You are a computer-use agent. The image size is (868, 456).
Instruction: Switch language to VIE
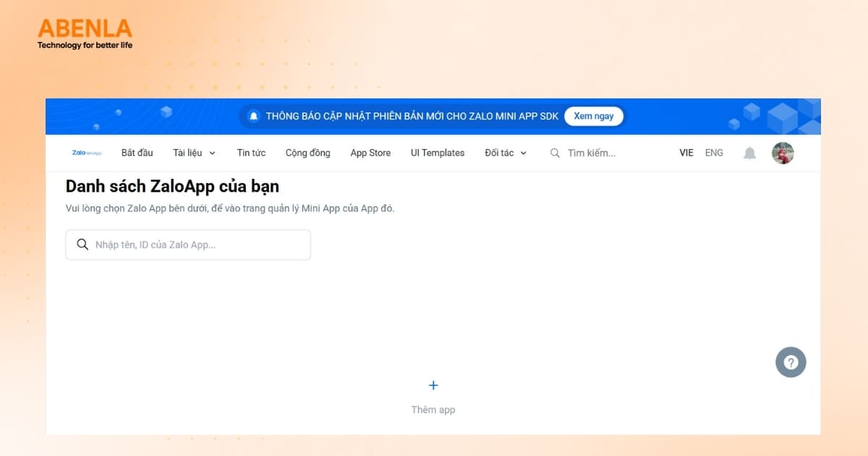point(686,153)
